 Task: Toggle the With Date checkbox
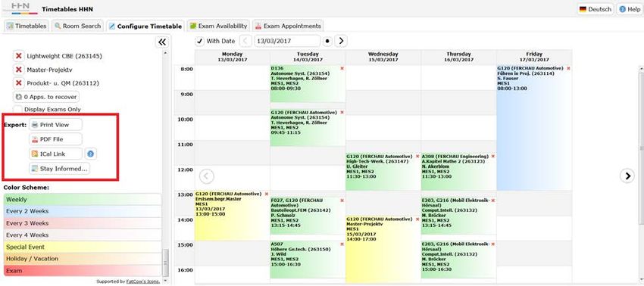[199, 41]
